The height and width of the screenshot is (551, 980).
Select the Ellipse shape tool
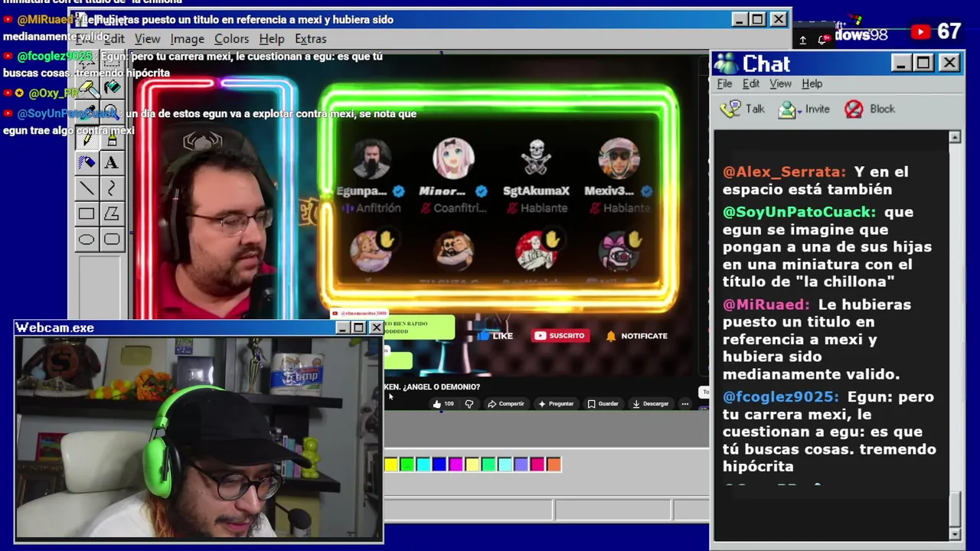[87, 240]
